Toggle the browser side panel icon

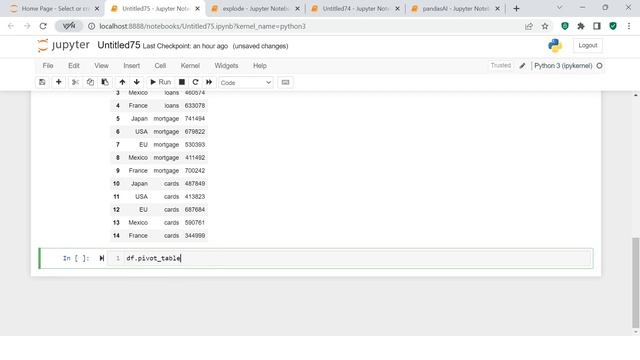coord(597,26)
